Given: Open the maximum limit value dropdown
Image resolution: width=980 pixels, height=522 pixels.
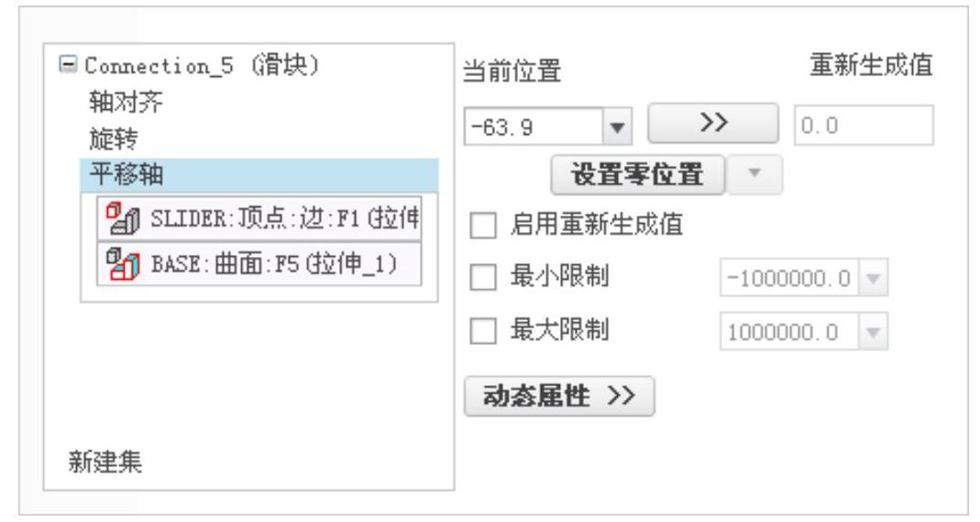Looking at the screenshot, I should pos(873,331).
